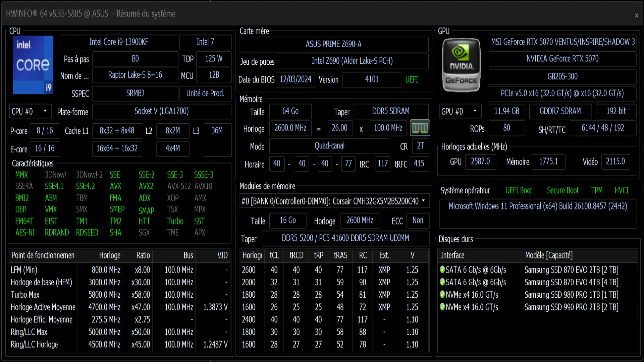Image resolution: width=644 pixels, height=362 pixels.
Task: Open the memory module icon next to 100.0 MHz
Action: pyautogui.click(x=420, y=128)
